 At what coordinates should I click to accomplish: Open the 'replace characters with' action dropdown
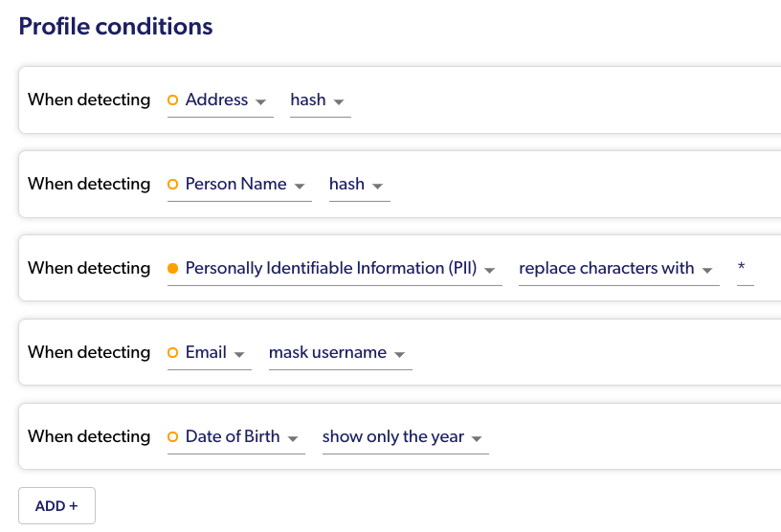pos(617,269)
